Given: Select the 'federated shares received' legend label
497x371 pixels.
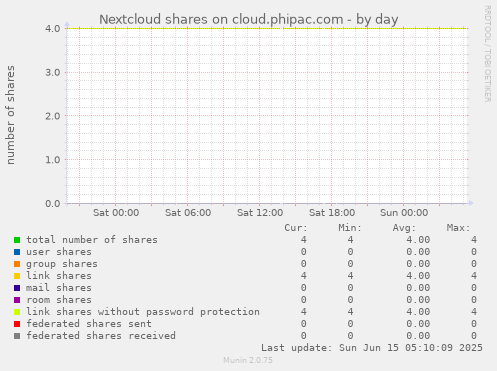Looking at the screenshot, I should [101, 336].
